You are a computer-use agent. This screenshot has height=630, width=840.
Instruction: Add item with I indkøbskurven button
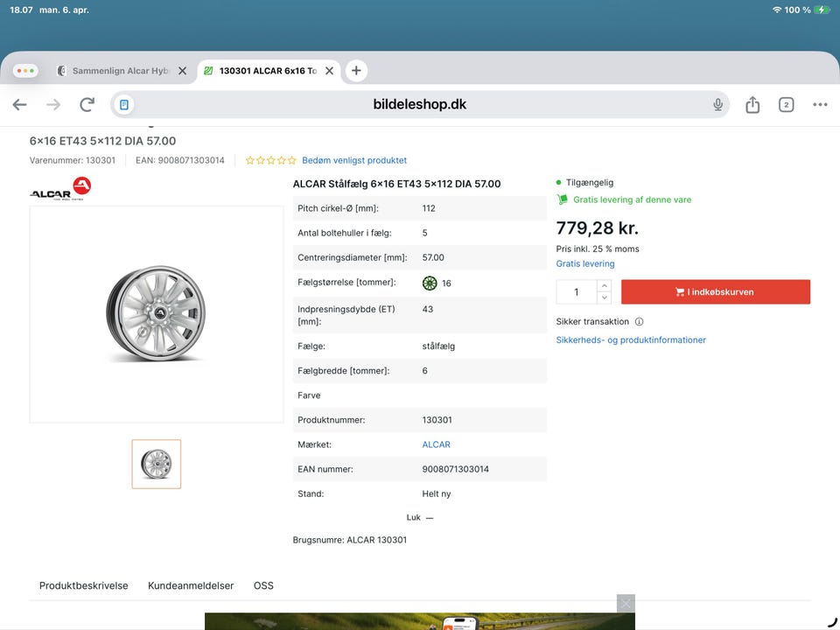(715, 292)
